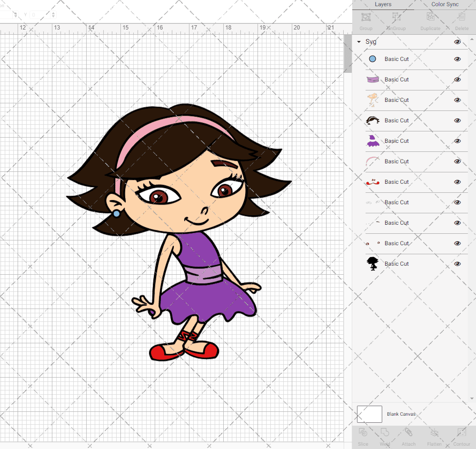Image resolution: width=476 pixels, height=449 pixels.
Task: Click the Blank Canvas color swatch
Action: click(x=369, y=414)
